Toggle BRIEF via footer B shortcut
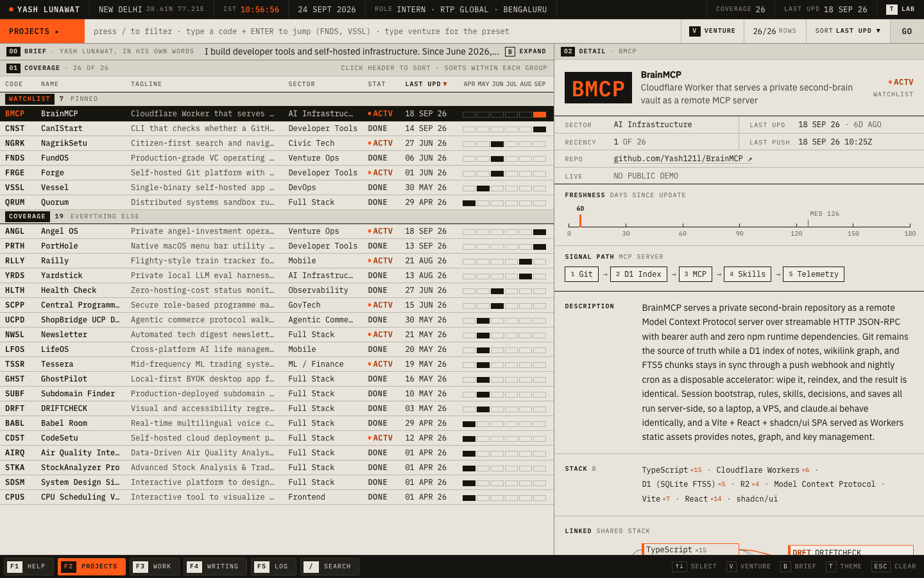The width and height of the screenshot is (924, 578). tap(798, 566)
